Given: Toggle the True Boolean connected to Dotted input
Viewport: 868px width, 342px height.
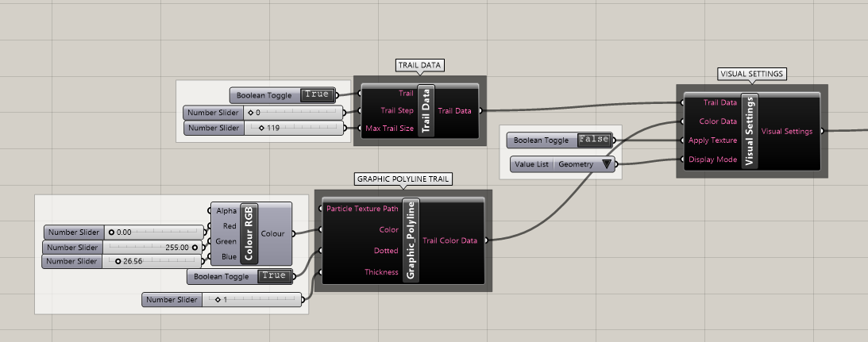Looking at the screenshot, I should point(275,275).
